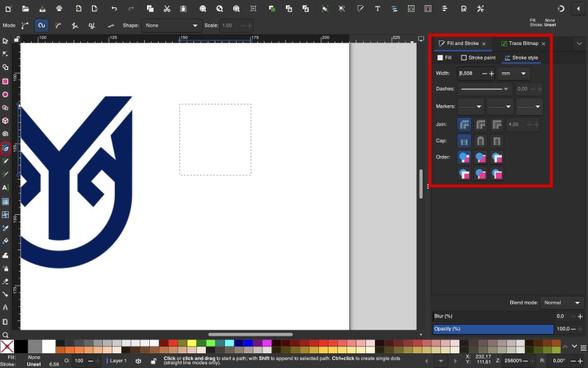Click the Text and font dialog icon

tap(378, 9)
